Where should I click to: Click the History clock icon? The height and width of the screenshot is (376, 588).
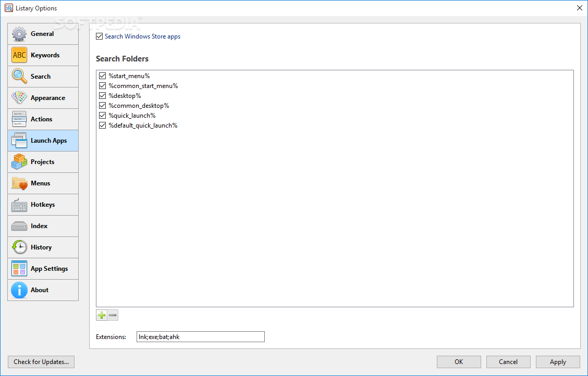[19, 247]
